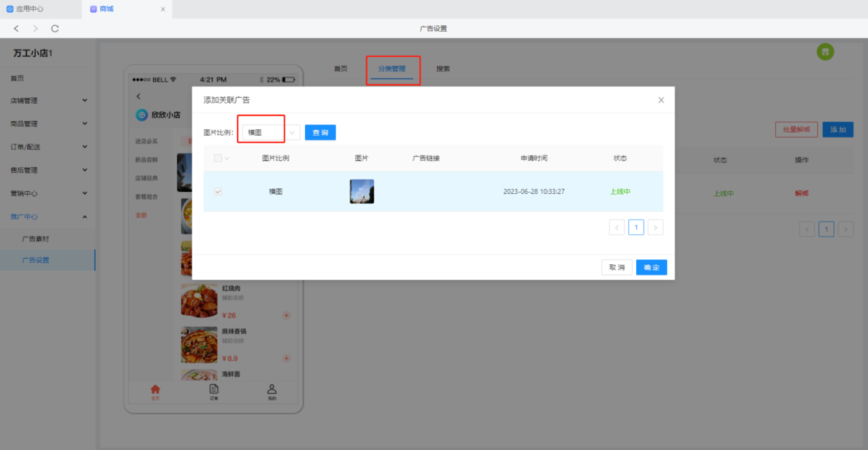
Task: Click the green store avatar icon
Action: [x=825, y=52]
